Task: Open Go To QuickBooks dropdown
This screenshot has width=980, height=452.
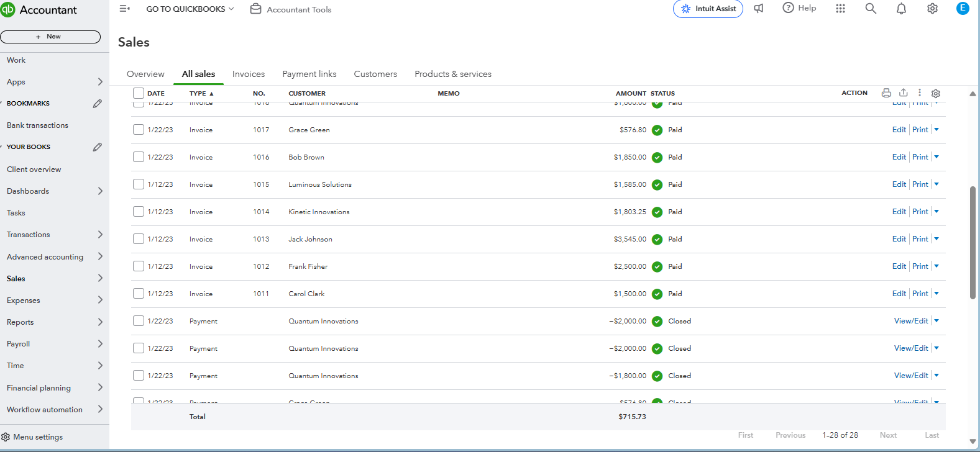Action: pyautogui.click(x=190, y=9)
